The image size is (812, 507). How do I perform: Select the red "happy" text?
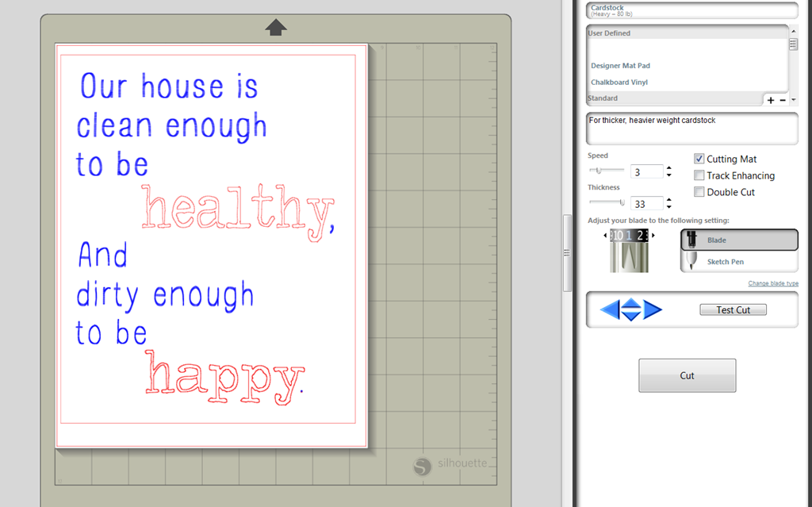coord(224,377)
